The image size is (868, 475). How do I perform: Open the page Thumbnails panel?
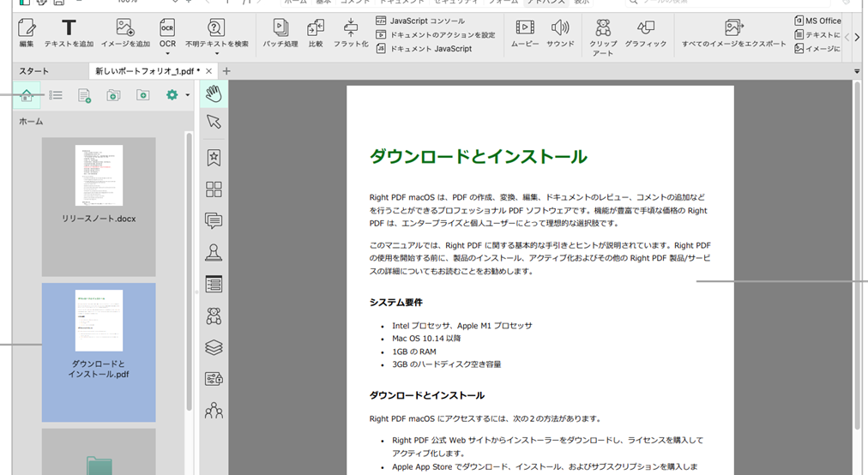(x=214, y=189)
